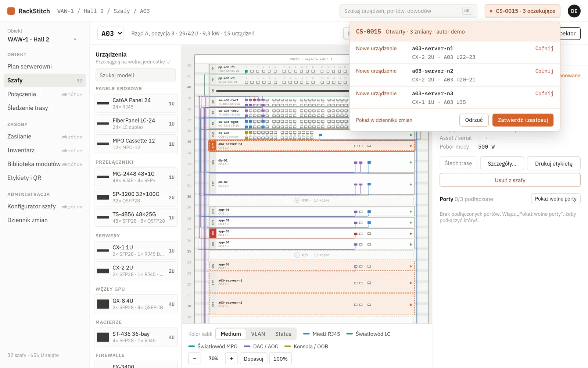Open the DE user avatar menu
The image size is (588, 368).
(574, 11)
